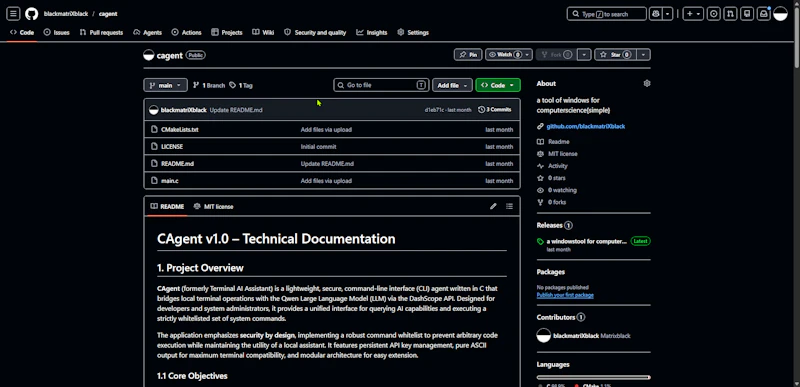This screenshot has width=800, height=387.
Task: Edit README with the pencil icon
Action: [493, 207]
